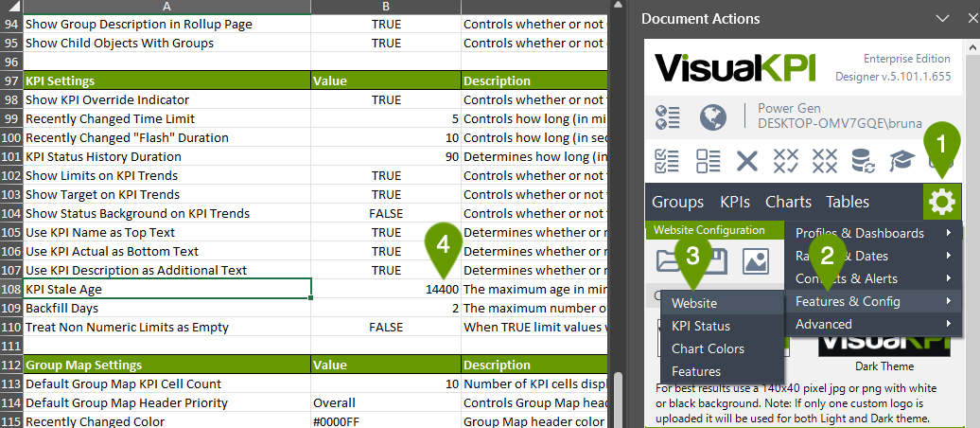Click the globe website icon
This screenshot has width=980, height=428.
coord(713,117)
